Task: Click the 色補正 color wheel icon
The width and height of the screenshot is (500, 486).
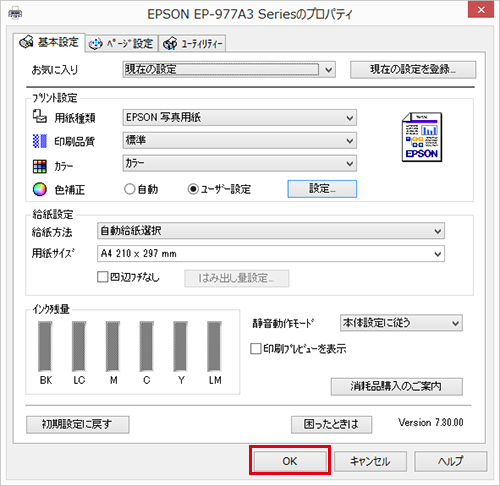Action: (40, 189)
